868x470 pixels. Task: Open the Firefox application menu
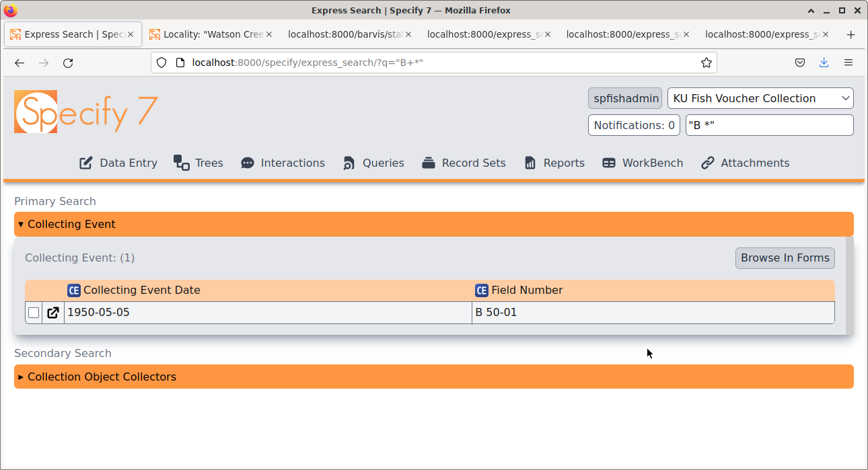coord(848,63)
